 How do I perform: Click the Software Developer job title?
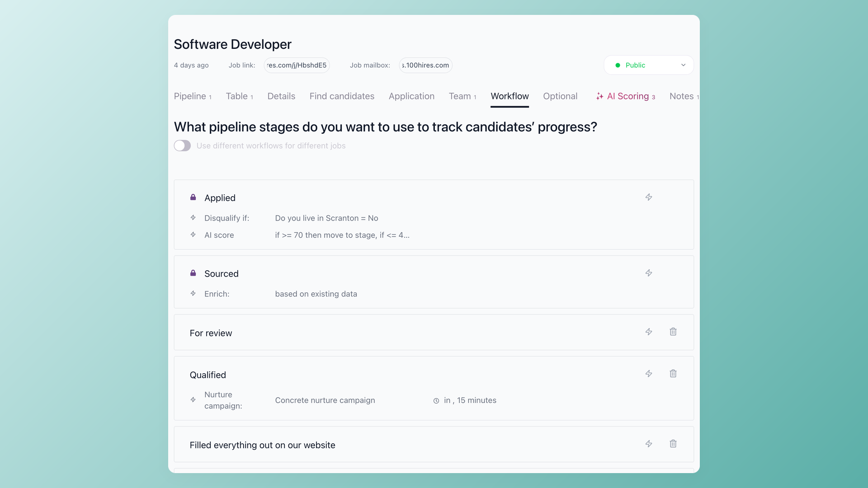(x=232, y=44)
